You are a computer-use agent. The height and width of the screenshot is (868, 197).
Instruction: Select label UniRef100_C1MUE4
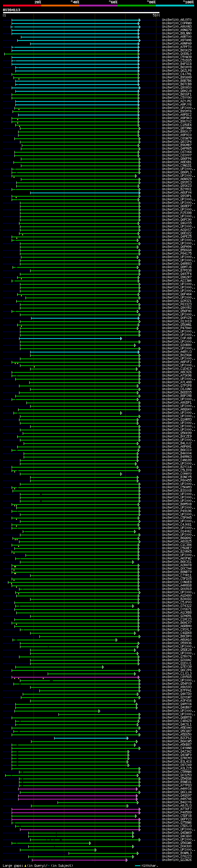(x=177, y=125)
